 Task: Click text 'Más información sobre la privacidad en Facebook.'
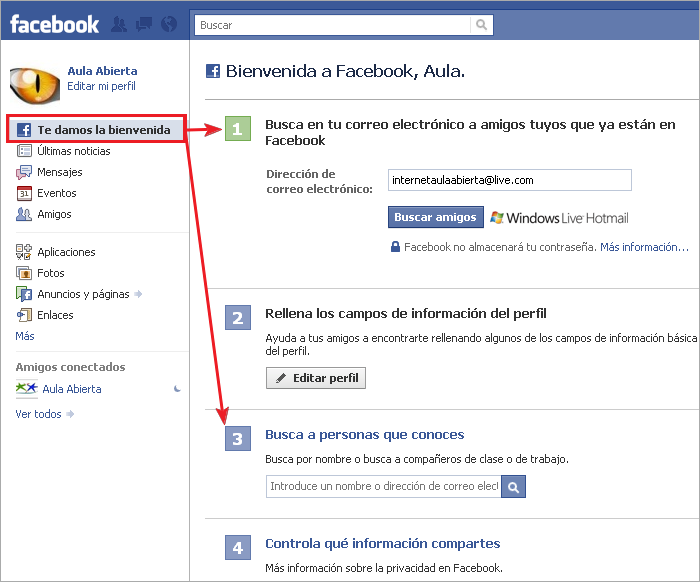point(384,568)
